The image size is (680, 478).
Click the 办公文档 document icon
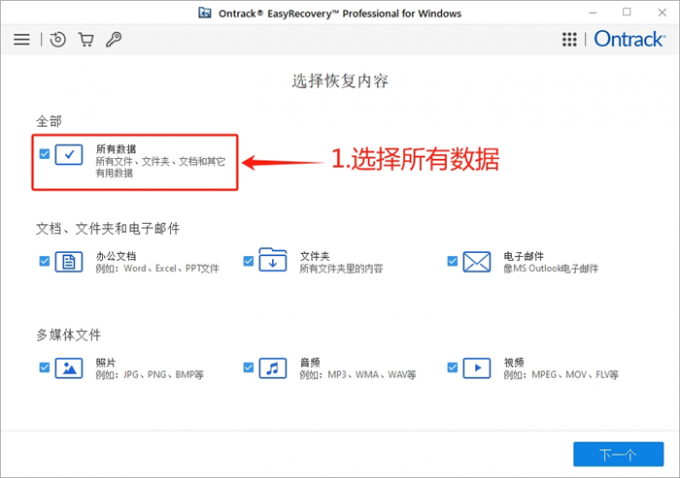69,262
